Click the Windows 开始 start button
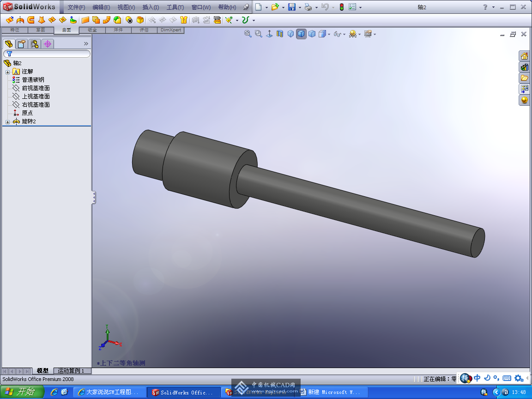The width and height of the screenshot is (532, 399). [x=22, y=392]
